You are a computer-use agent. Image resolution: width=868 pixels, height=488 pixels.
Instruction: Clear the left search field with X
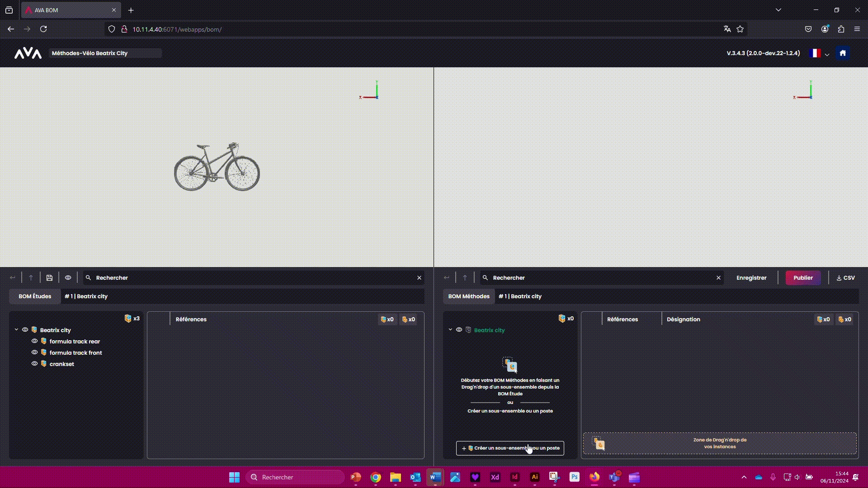[x=419, y=278]
